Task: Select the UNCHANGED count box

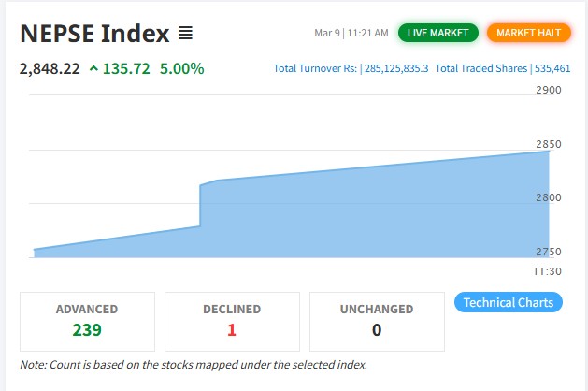Action: [x=377, y=319]
